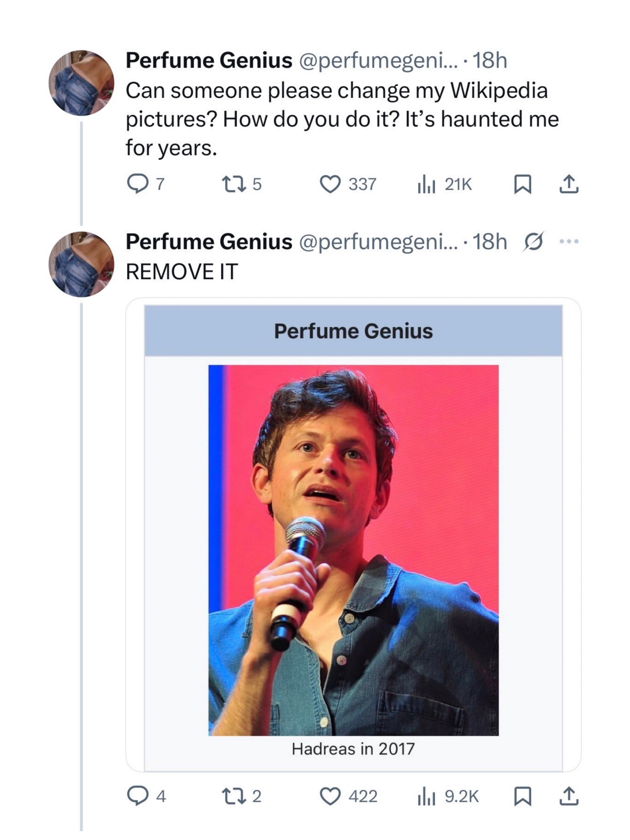
Task: Open Perfume Genius name on first tweet
Action: pos(209,60)
